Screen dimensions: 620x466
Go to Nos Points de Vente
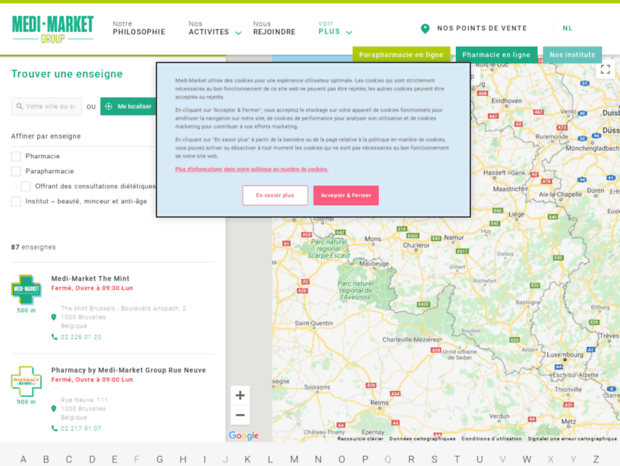[x=482, y=28]
